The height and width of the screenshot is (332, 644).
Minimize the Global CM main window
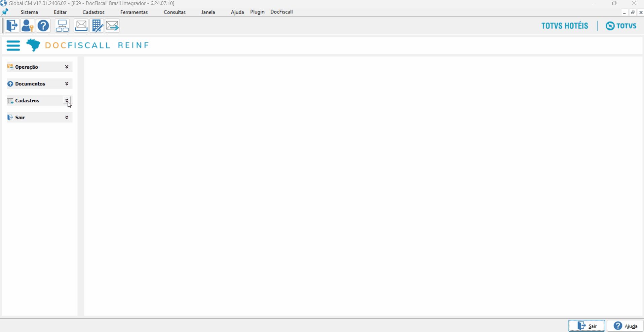(x=595, y=3)
